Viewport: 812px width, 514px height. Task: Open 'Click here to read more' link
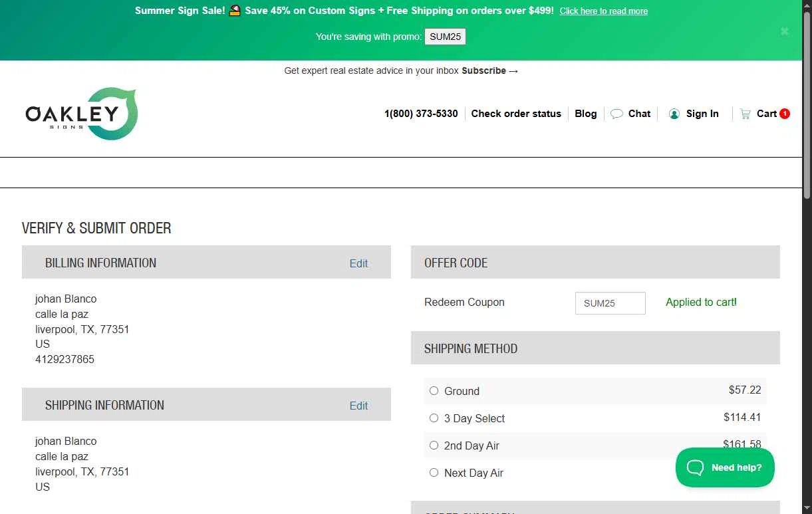click(x=604, y=11)
